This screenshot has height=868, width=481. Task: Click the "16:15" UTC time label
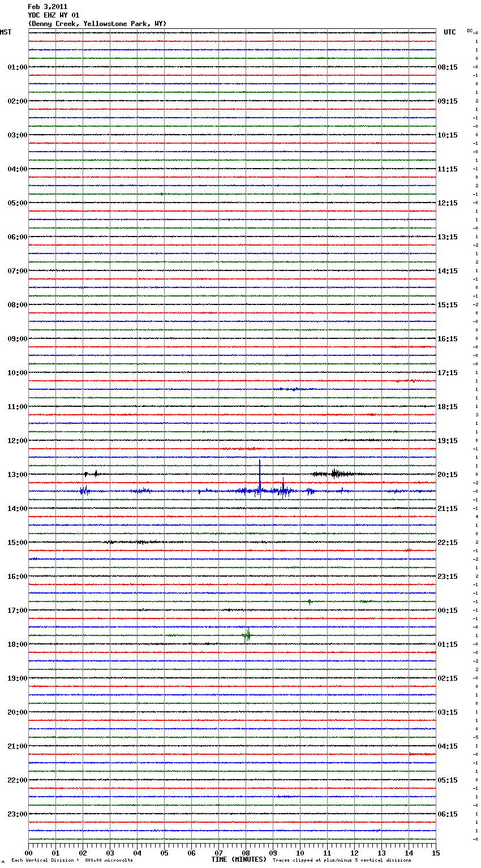[448, 339]
